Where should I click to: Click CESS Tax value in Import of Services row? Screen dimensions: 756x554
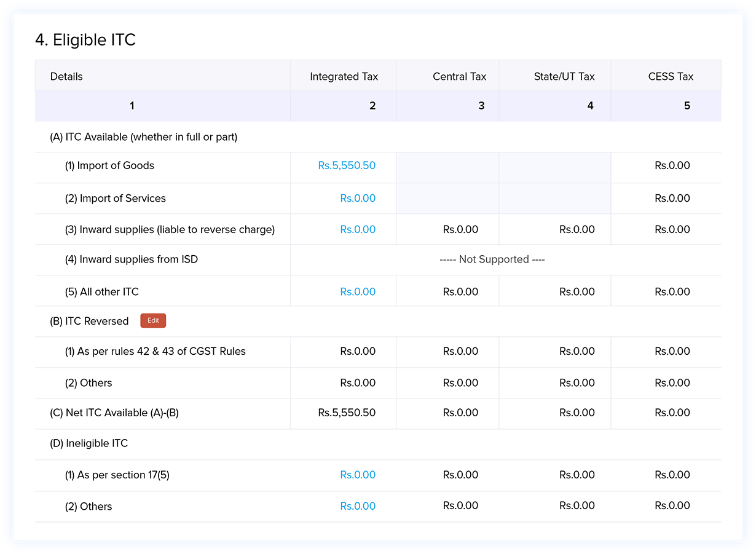[x=672, y=198]
